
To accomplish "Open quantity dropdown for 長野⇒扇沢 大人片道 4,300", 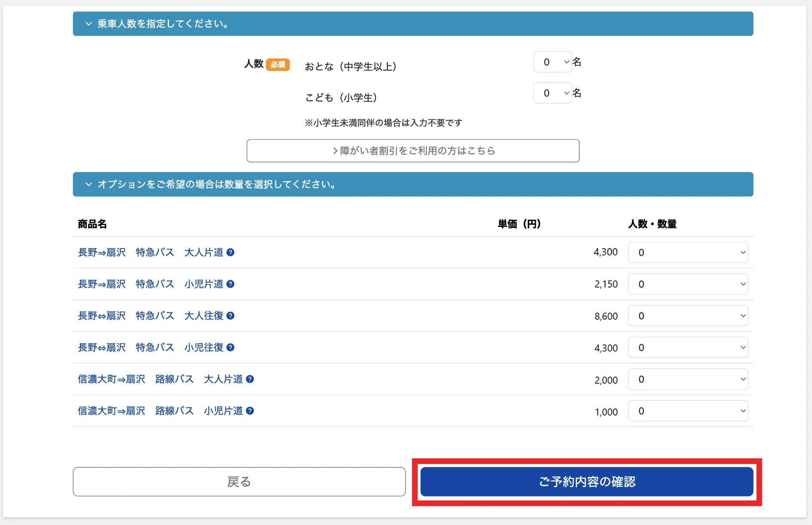I will tap(688, 252).
